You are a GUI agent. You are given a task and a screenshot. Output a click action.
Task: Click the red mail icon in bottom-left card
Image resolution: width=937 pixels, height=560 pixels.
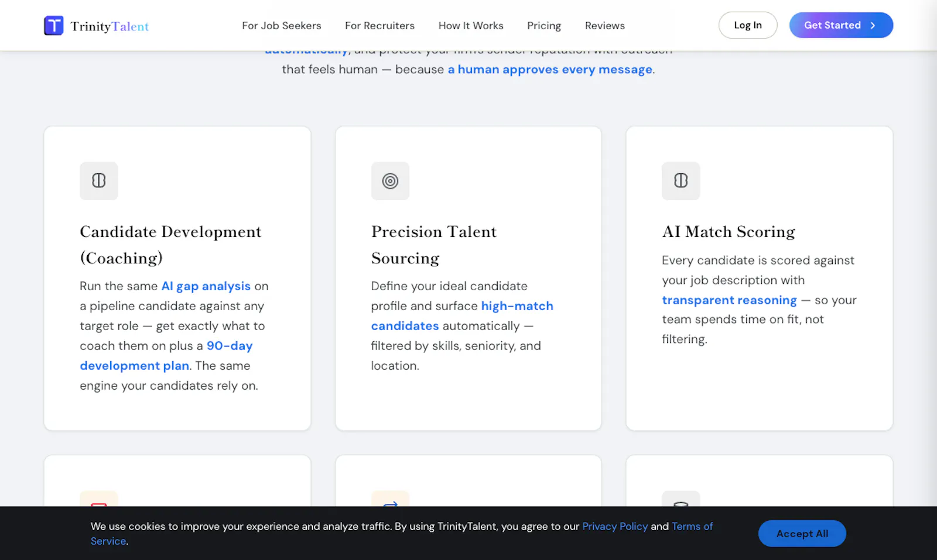tap(99, 504)
